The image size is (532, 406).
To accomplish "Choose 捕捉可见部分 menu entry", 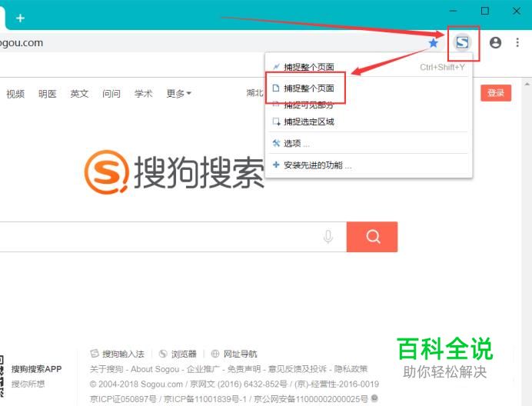I will pyautogui.click(x=368, y=105).
